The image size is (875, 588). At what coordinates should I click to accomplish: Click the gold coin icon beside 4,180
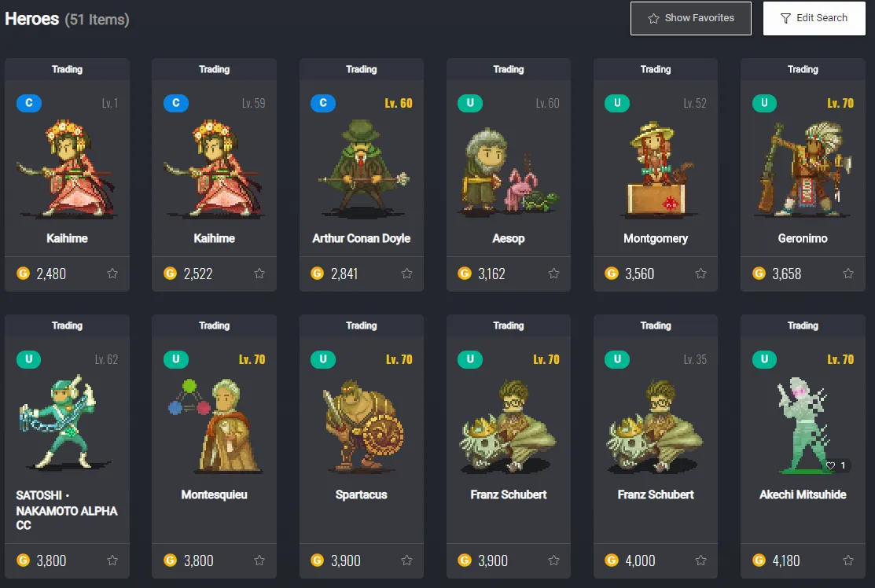point(759,560)
